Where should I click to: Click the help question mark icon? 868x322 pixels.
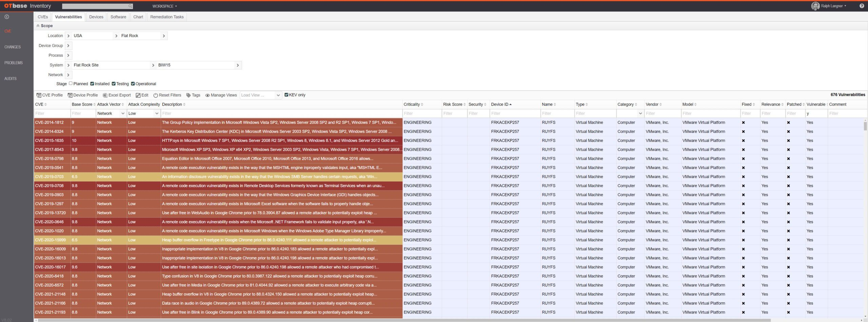(862, 6)
